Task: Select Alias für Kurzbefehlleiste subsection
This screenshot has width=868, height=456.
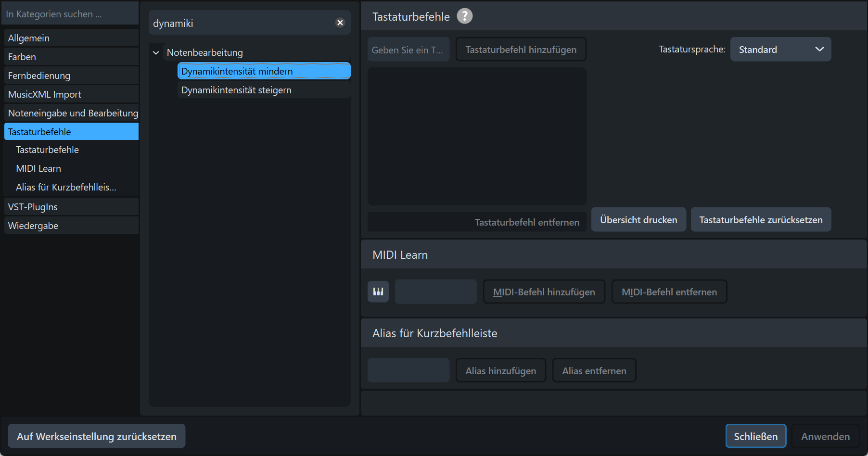Action: 66,187
